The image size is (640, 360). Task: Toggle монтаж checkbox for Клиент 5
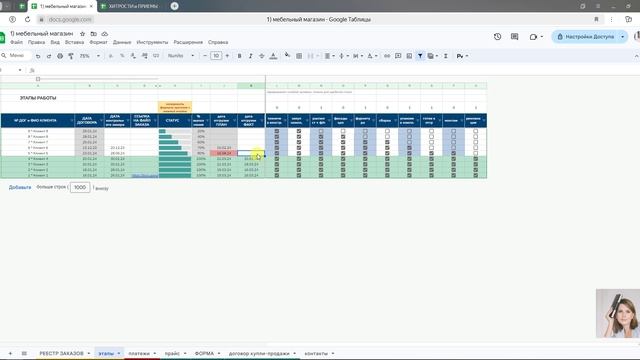[x=453, y=153]
